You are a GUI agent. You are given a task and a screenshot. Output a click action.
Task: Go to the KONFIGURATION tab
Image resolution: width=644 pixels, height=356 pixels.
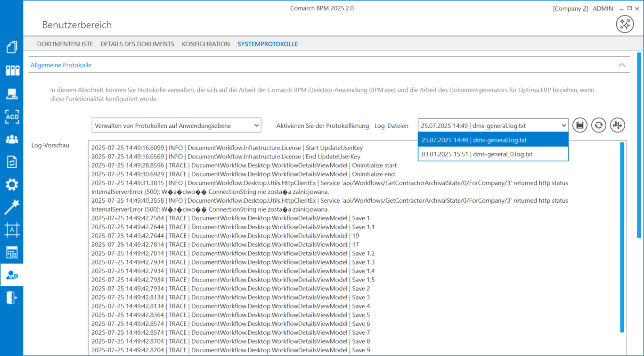[206, 44]
